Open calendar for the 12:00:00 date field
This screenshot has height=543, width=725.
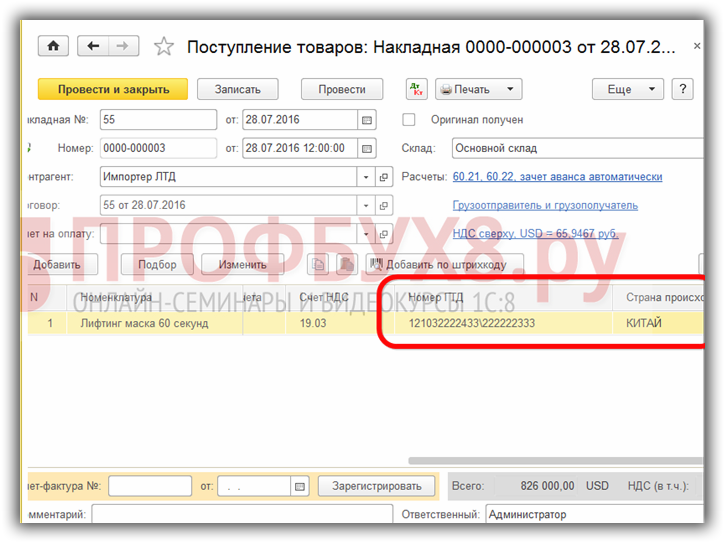click(x=367, y=148)
